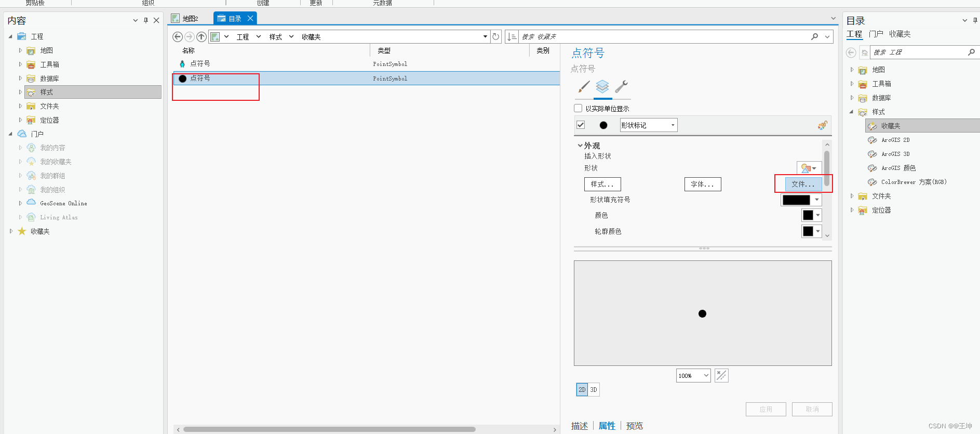Click GeoScene Online in 内容 pane
Image resolution: width=980 pixels, height=434 pixels.
(x=63, y=203)
